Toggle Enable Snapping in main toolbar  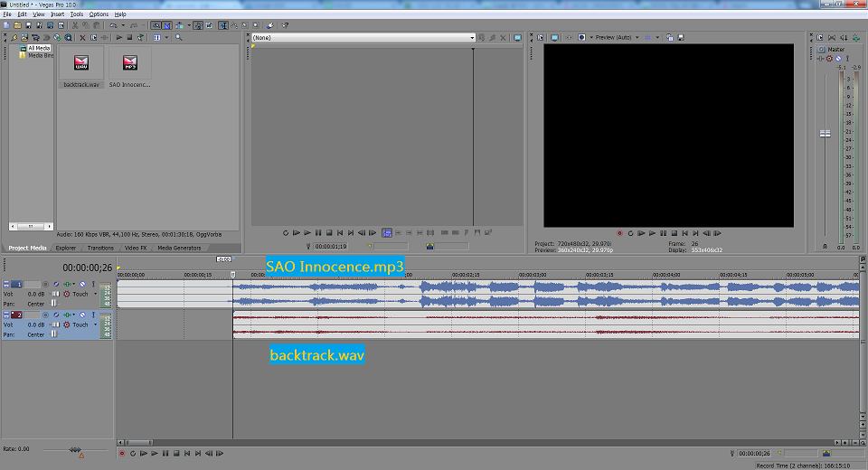[156, 25]
